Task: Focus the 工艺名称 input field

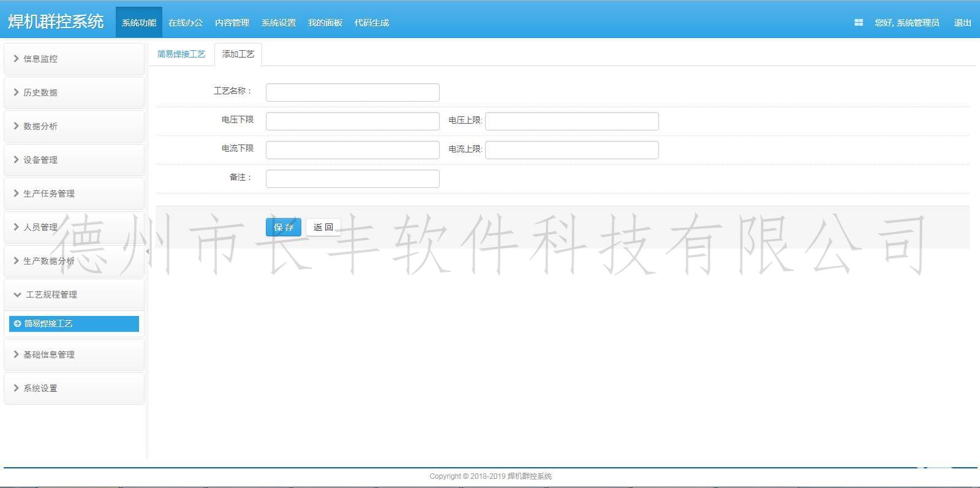Action: (352, 92)
